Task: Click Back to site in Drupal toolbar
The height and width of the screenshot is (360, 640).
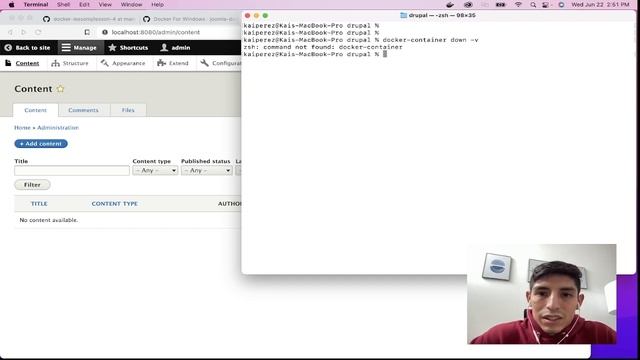Action: pyautogui.click(x=28, y=48)
